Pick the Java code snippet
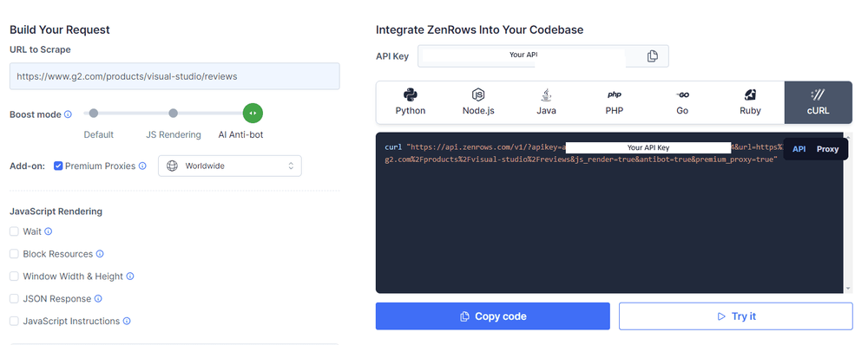 pyautogui.click(x=546, y=102)
